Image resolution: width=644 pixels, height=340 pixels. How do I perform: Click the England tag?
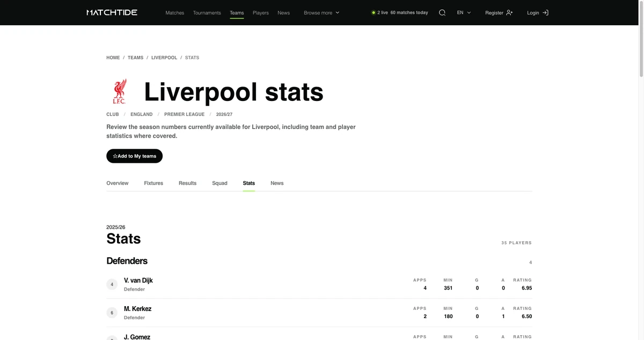coord(142,114)
